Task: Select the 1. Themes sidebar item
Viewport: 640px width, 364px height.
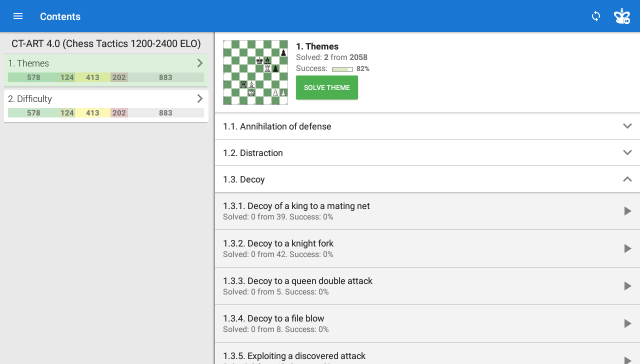Action: (x=106, y=70)
